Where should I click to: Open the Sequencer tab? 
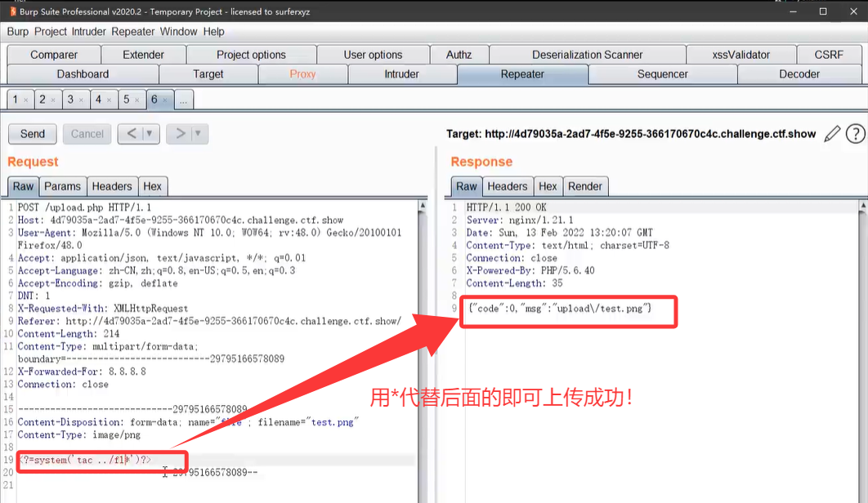(x=663, y=74)
